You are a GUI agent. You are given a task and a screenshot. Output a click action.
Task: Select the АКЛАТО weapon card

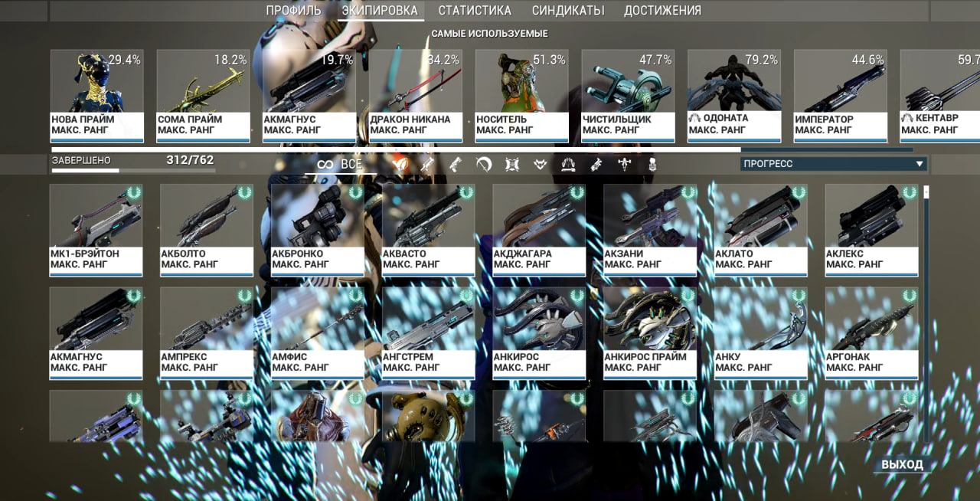coord(761,230)
